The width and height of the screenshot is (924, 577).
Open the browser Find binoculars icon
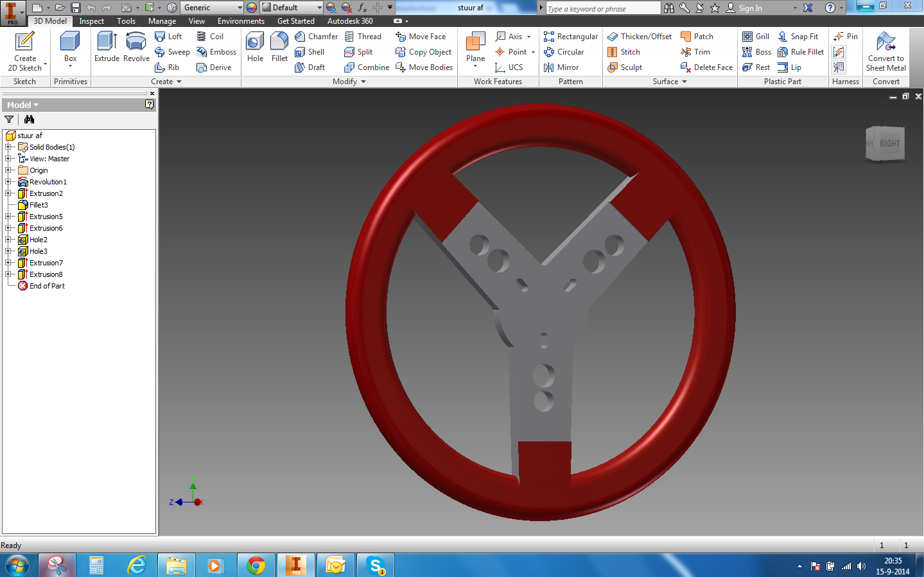(x=29, y=120)
